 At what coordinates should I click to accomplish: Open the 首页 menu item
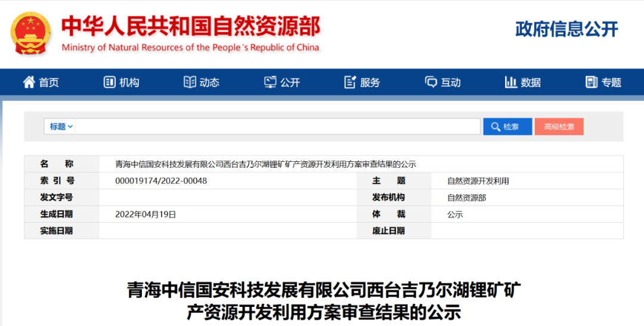click(x=49, y=83)
